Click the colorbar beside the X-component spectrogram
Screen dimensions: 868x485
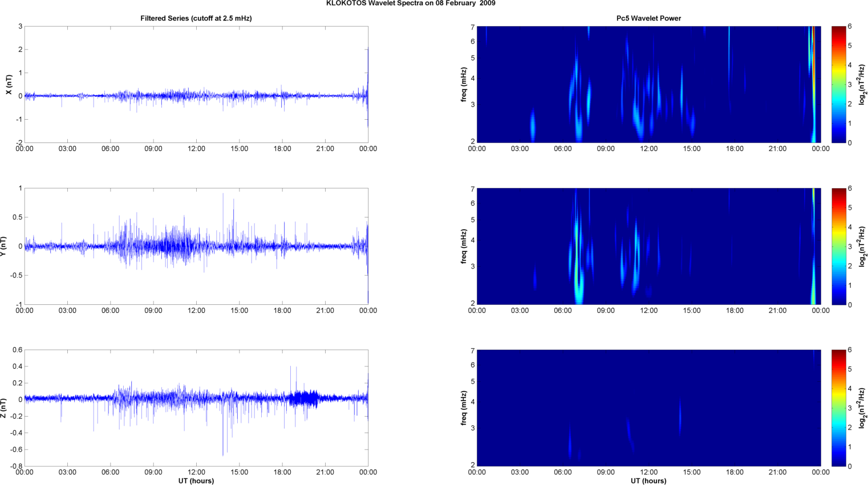click(838, 84)
